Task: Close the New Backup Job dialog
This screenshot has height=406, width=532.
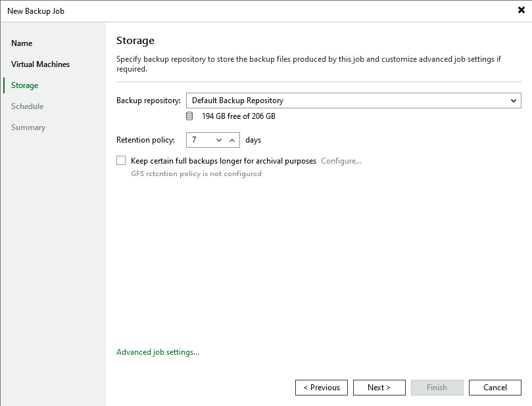Action: [x=521, y=10]
